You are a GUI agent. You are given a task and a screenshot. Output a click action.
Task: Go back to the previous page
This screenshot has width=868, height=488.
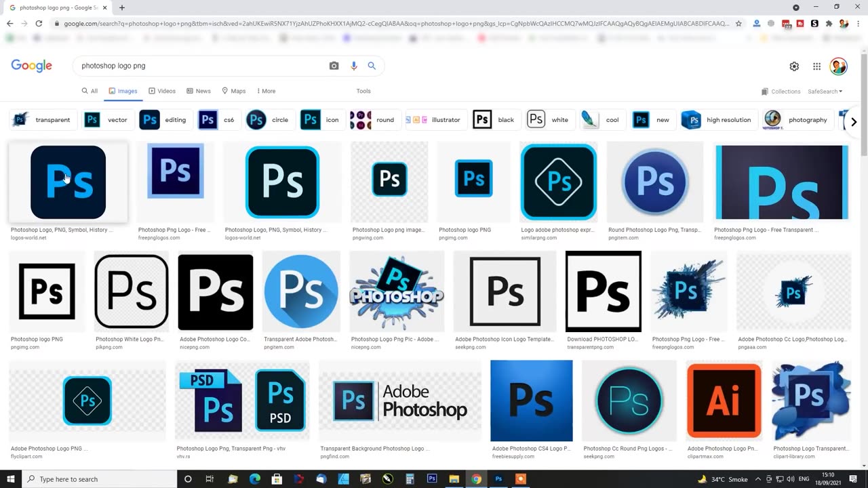coord(9,24)
